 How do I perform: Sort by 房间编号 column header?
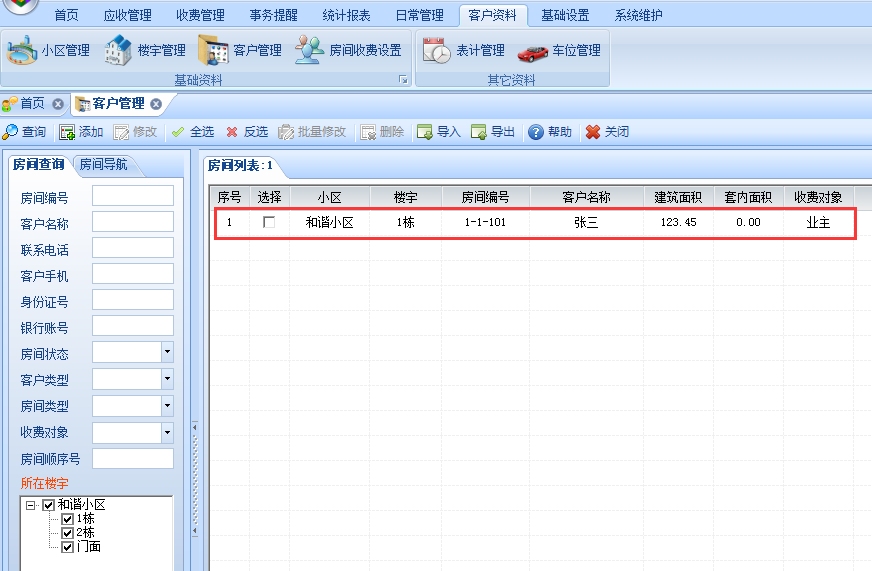(485, 197)
